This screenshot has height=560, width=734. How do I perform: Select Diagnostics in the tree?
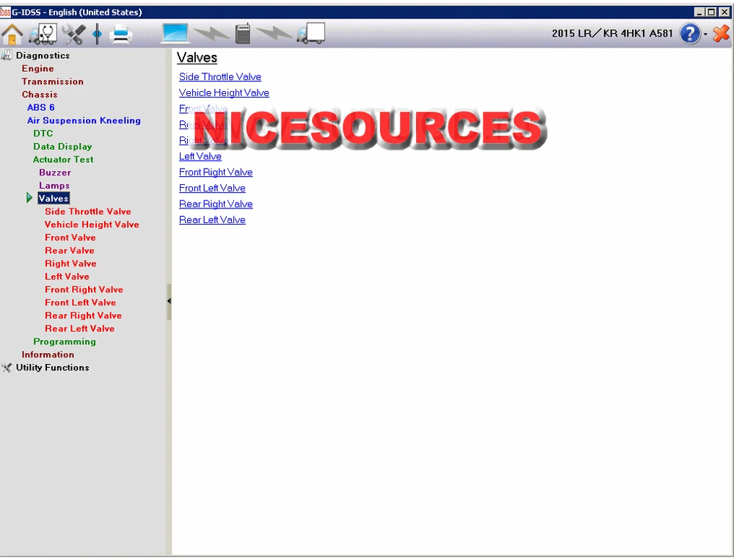43,55
